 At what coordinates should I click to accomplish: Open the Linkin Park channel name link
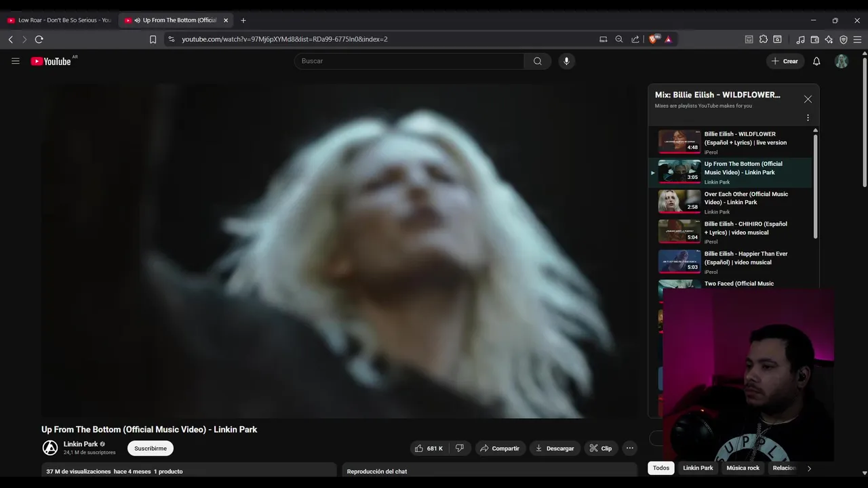pos(81,444)
